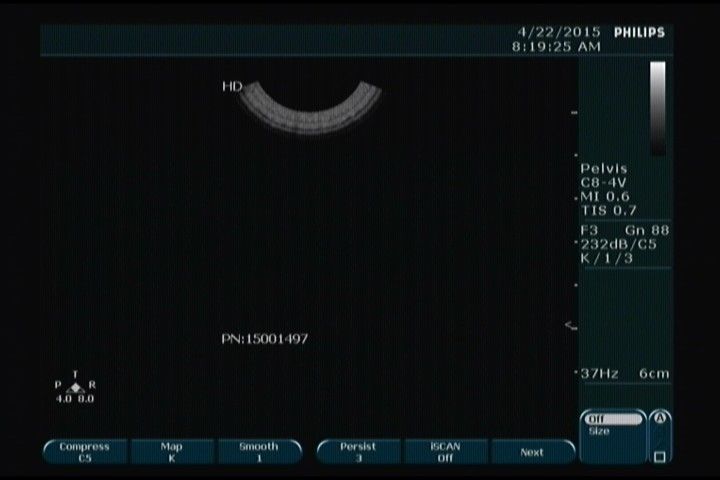Click the PN:15001497 text annotation

(x=264, y=339)
